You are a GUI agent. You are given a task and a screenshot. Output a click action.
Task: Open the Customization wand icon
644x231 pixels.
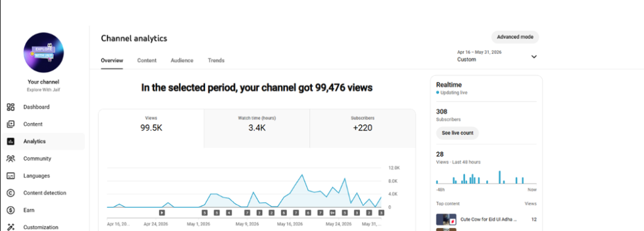pyautogui.click(x=11, y=227)
